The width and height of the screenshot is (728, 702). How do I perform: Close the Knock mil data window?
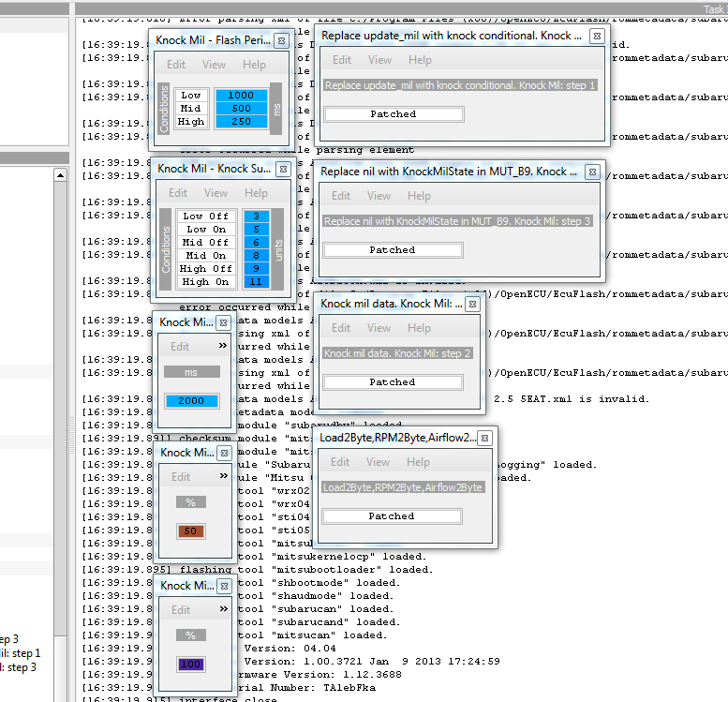[471, 304]
